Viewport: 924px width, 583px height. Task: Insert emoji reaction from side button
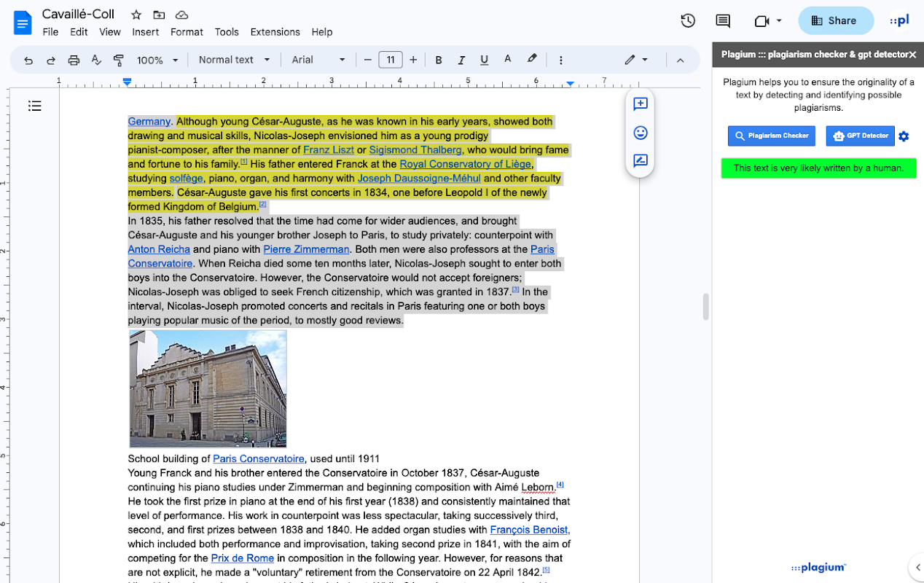point(641,133)
